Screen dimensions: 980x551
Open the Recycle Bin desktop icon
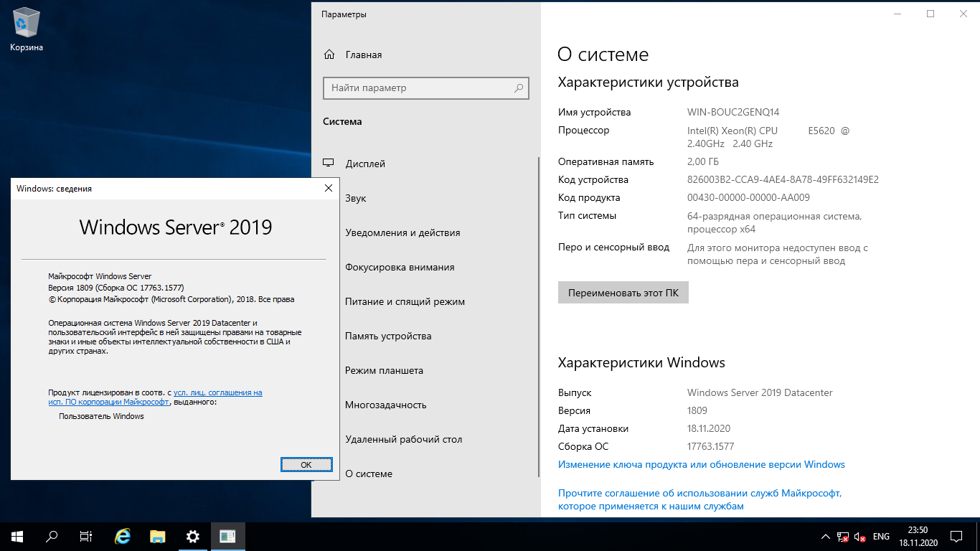(27, 30)
